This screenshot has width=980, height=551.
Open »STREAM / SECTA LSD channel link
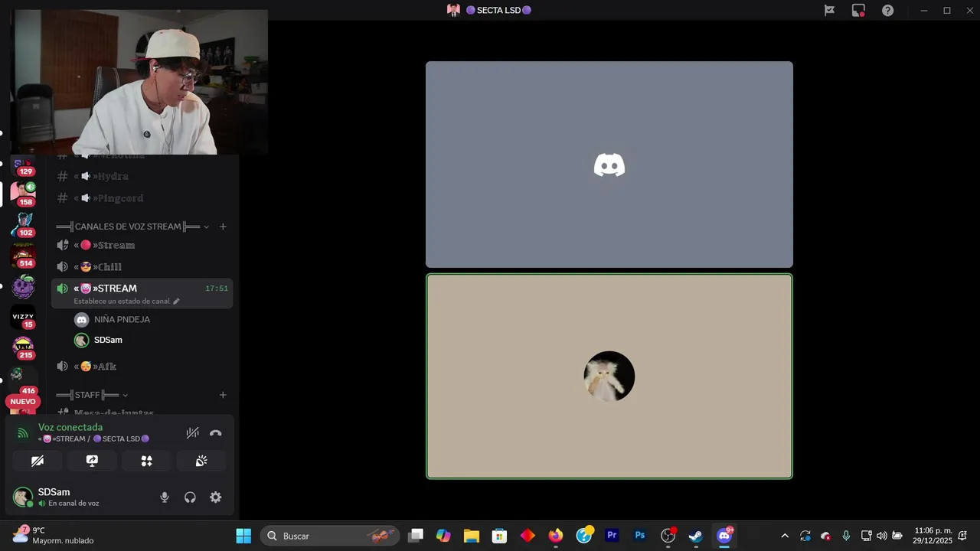(x=93, y=439)
